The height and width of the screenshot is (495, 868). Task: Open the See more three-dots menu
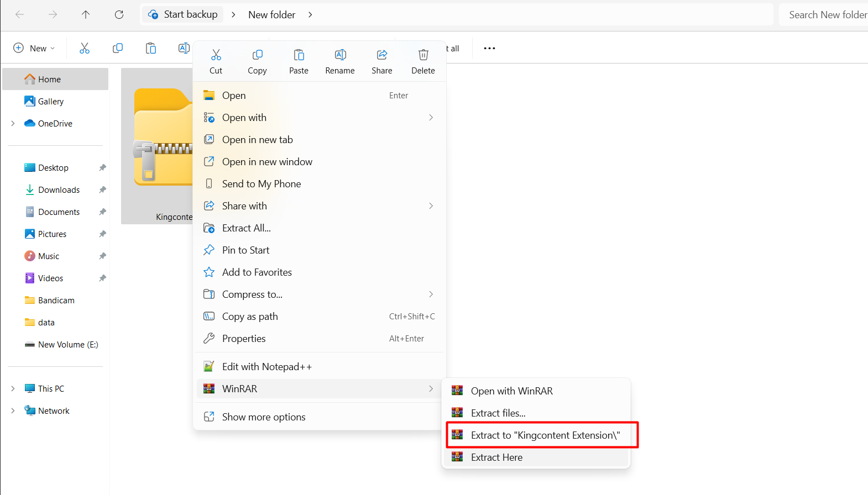click(489, 49)
